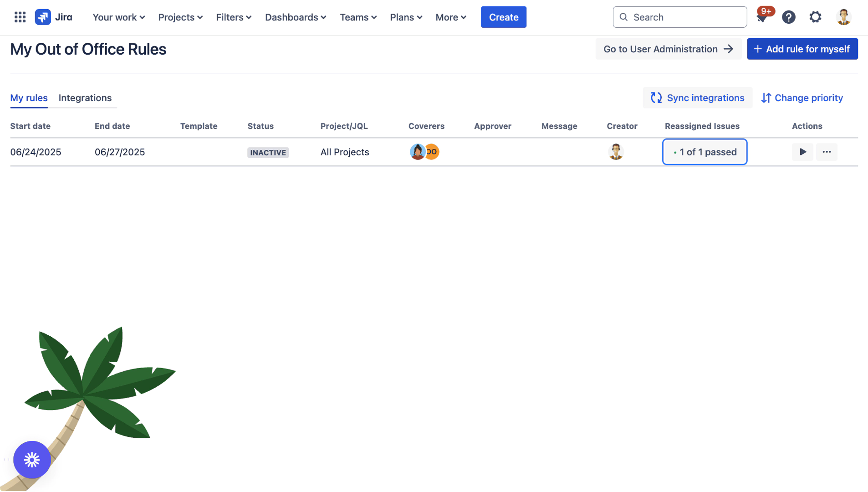The height and width of the screenshot is (492, 868).
Task: Go to User Administration
Action: click(668, 49)
